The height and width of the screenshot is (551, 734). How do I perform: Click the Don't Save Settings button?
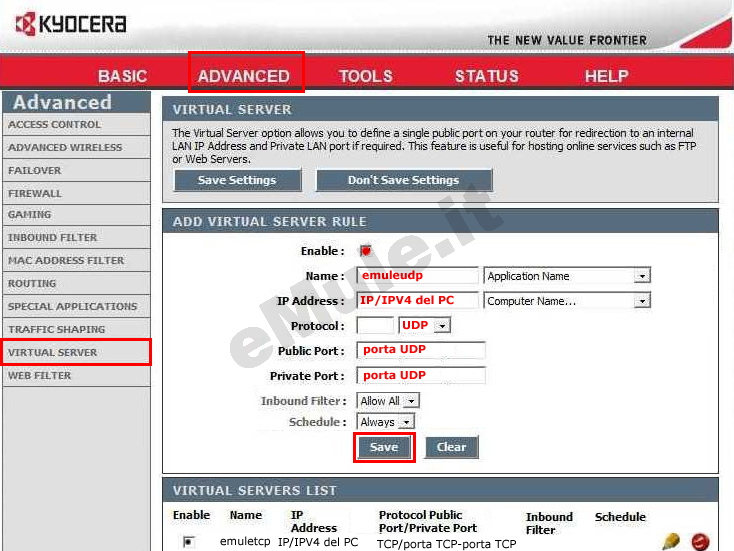[404, 180]
